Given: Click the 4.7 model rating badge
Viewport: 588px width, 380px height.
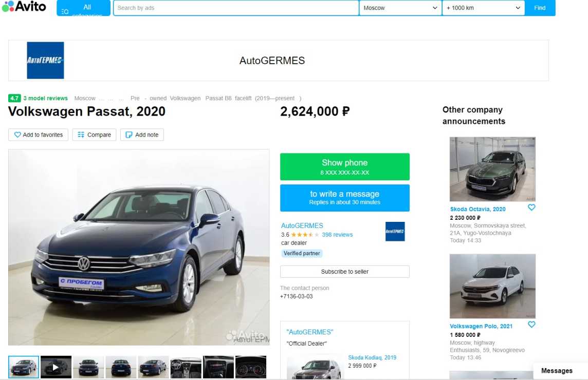Looking at the screenshot, I should click(14, 98).
